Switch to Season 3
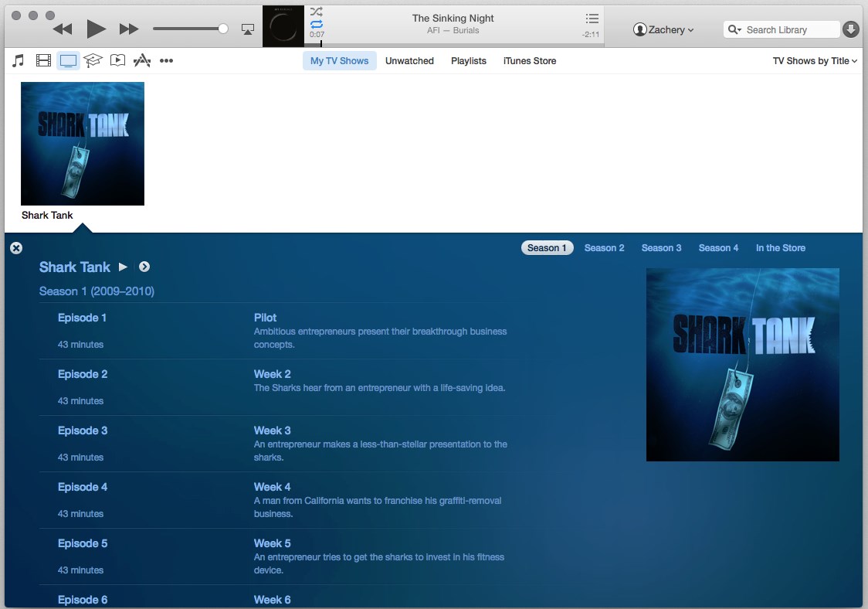 pos(662,248)
